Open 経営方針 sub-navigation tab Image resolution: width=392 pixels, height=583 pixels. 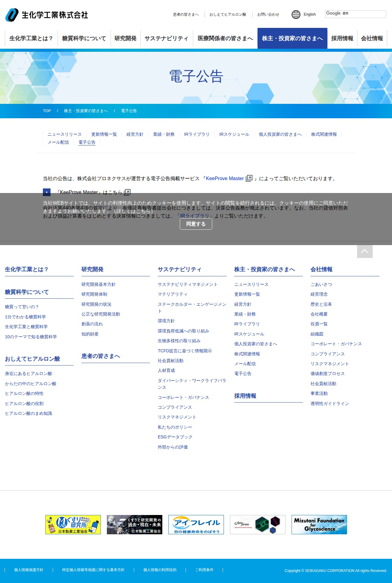click(x=135, y=134)
